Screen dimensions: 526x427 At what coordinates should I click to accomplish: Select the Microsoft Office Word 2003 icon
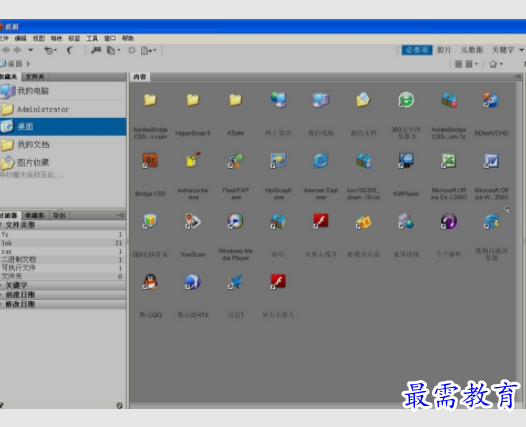[491, 160]
